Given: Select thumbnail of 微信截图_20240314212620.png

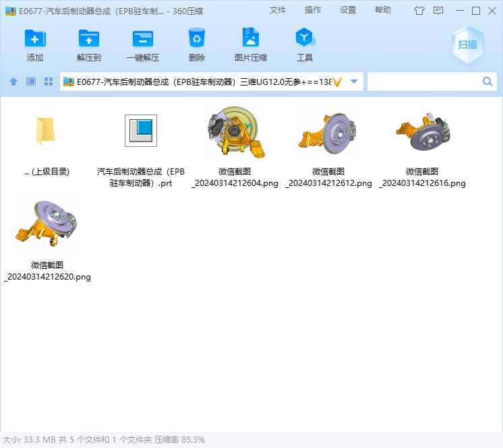Looking at the screenshot, I should click(47, 224).
